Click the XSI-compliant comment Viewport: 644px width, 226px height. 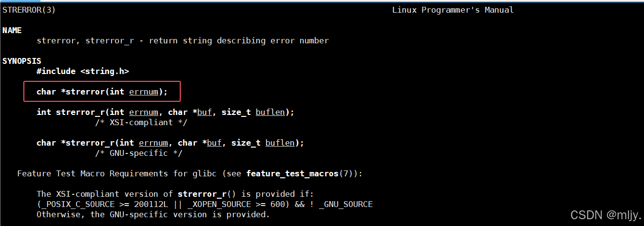[x=141, y=122]
